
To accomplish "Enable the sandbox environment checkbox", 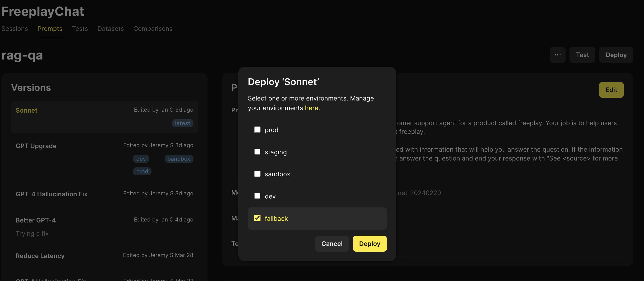I will click(257, 174).
